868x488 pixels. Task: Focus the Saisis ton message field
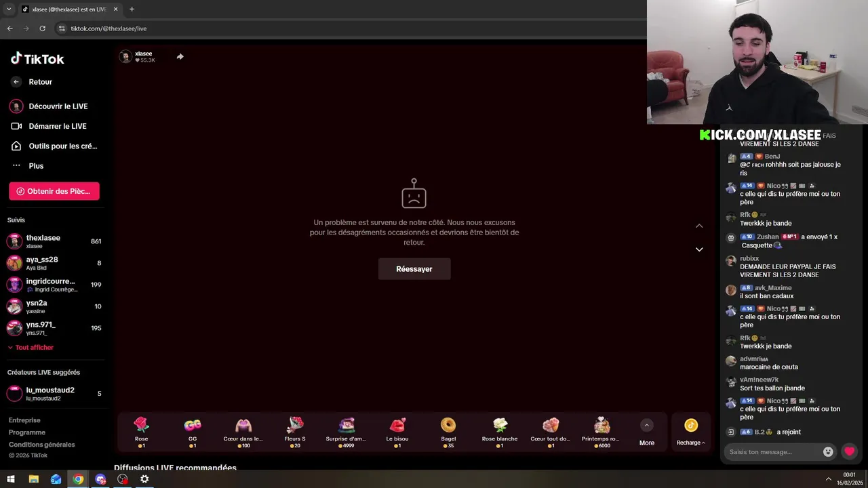(x=772, y=452)
